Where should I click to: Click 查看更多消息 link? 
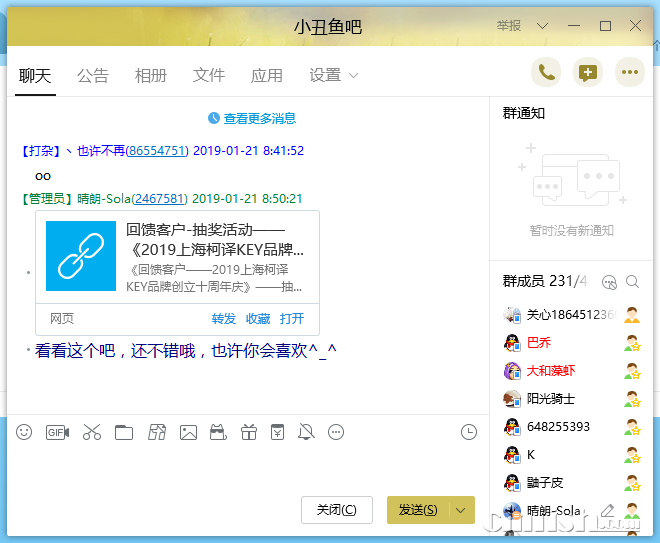tap(259, 118)
